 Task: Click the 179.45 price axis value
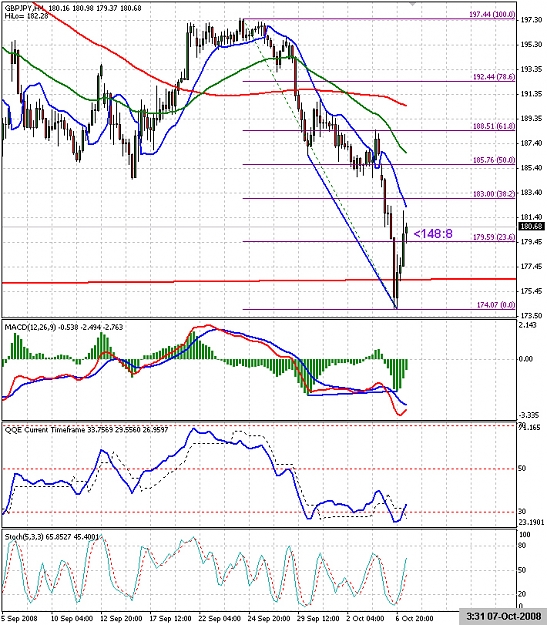(531, 242)
